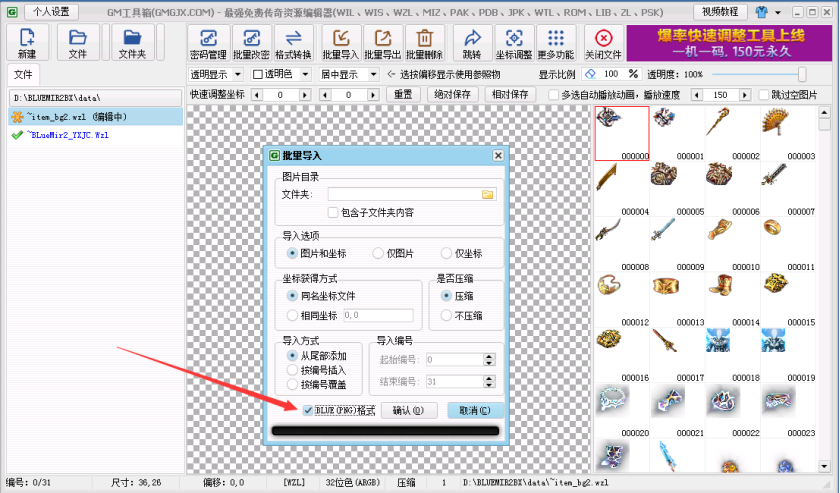
Task: Select thumbnail 000009 blue sword item
Action: tap(678, 244)
